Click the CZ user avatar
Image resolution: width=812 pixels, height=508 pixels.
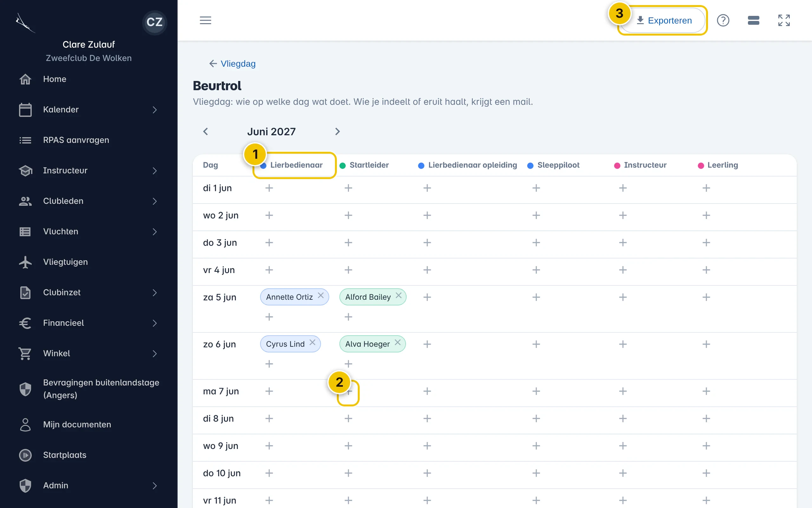tap(155, 22)
